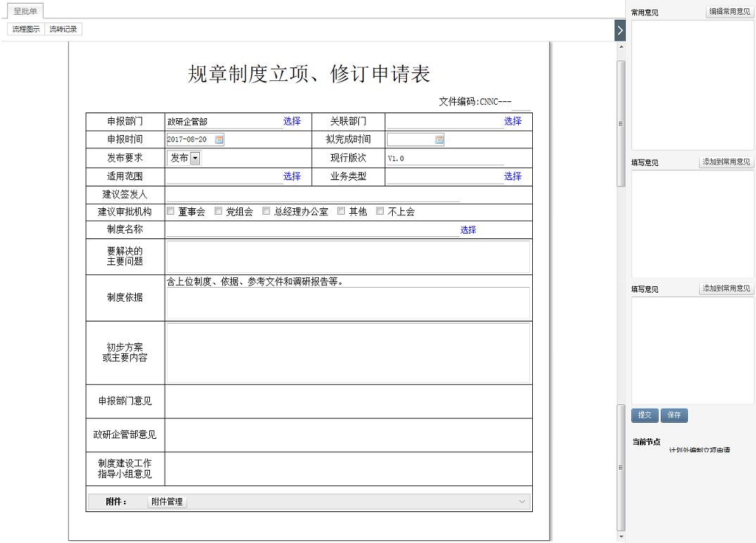
Task: Open calendar picker for 申报时间 date
Action: point(219,139)
